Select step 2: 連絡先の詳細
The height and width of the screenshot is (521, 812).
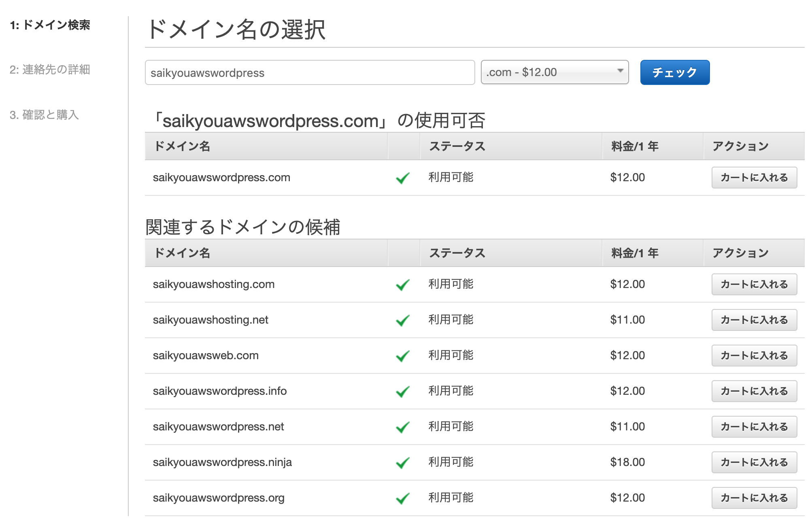tap(50, 70)
